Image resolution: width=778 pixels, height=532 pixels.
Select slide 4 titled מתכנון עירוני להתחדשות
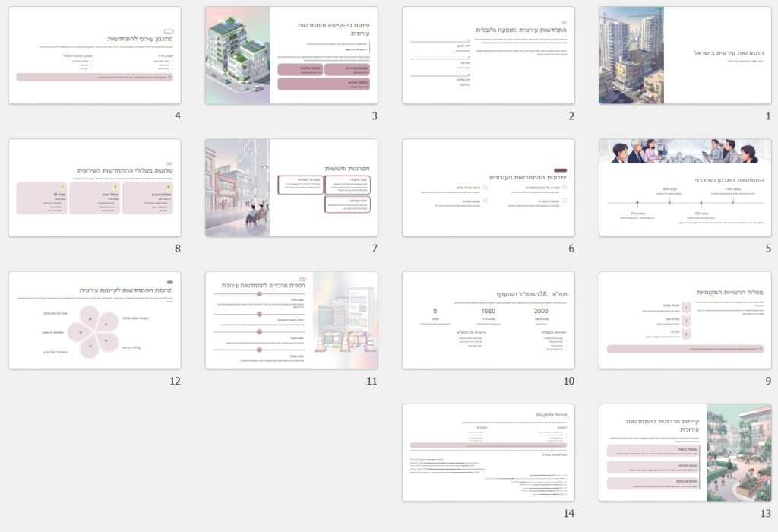pos(94,55)
